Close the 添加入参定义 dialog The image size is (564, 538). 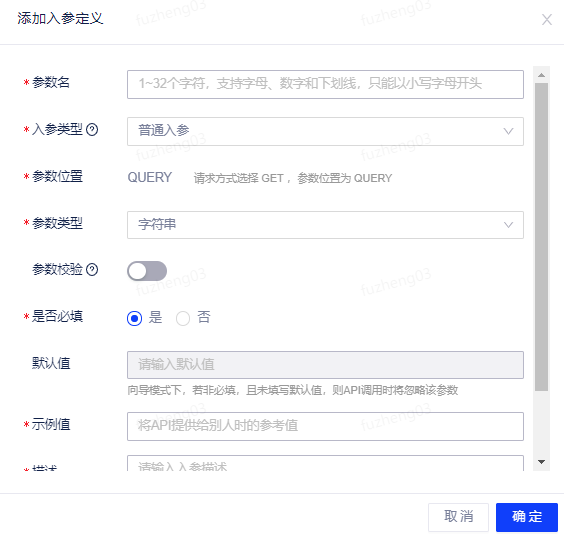(x=547, y=19)
